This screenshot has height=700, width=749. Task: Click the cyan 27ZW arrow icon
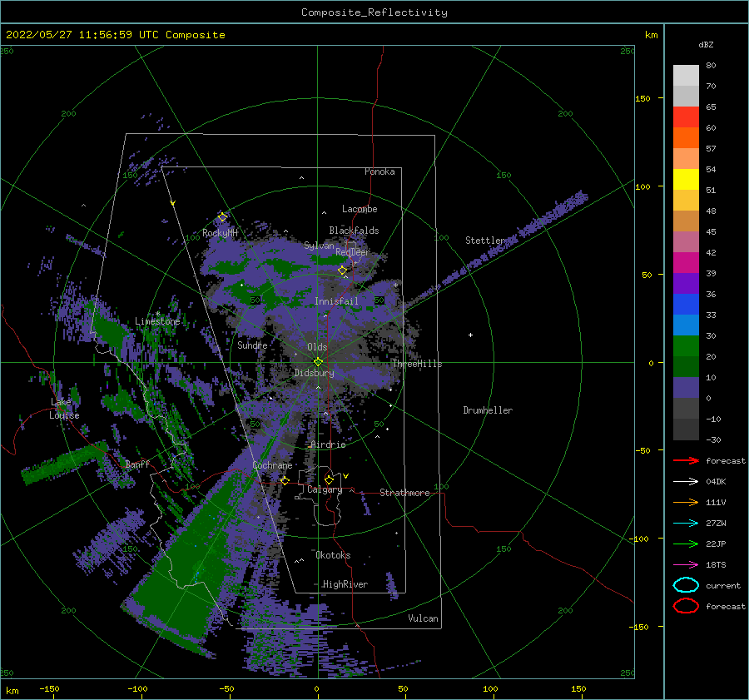click(x=686, y=524)
